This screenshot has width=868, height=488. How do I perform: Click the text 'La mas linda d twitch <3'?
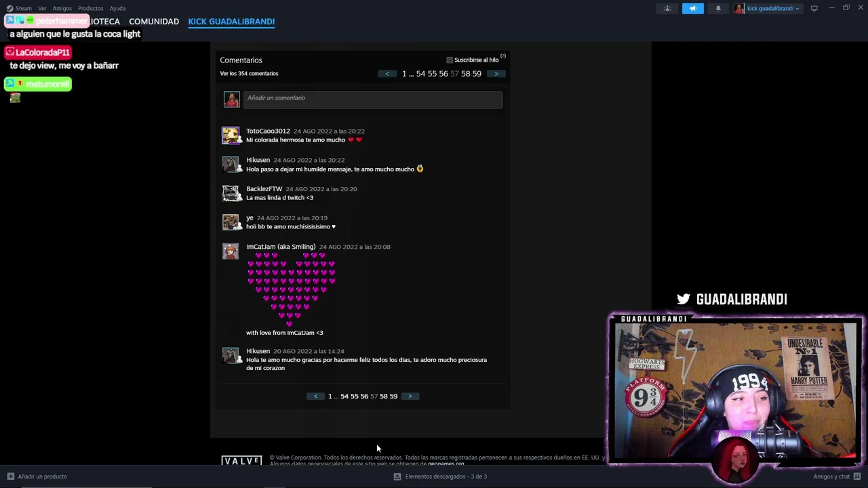pyautogui.click(x=279, y=198)
